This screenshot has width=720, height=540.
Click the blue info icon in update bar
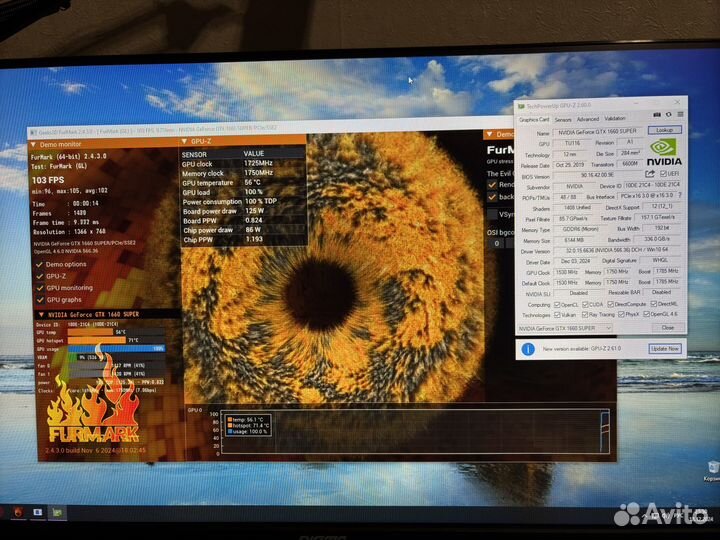[527, 348]
